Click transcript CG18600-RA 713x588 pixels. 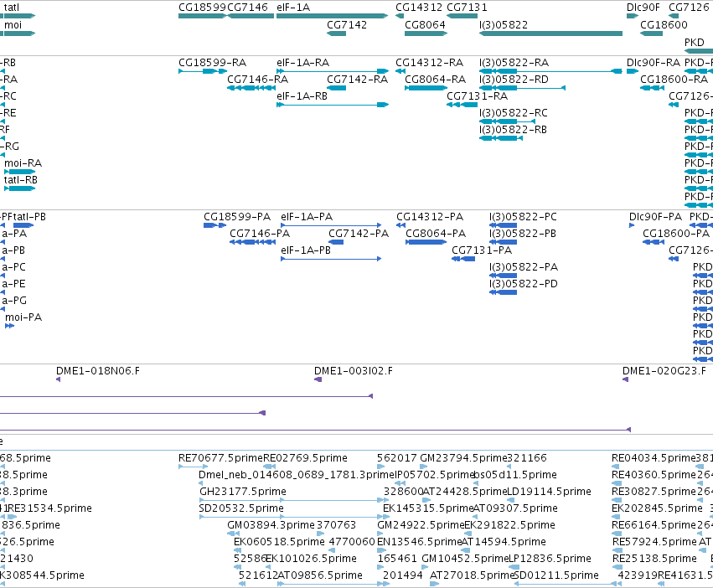pos(674,80)
